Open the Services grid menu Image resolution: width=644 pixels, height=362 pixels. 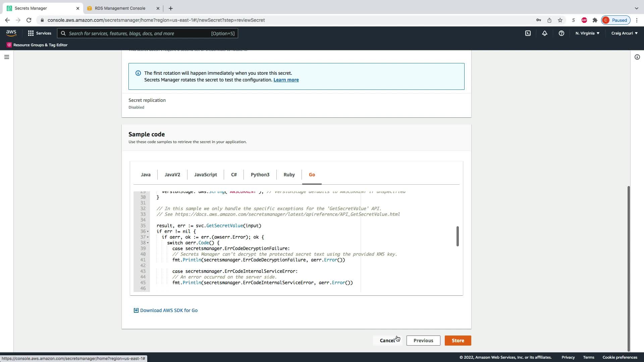point(40,33)
